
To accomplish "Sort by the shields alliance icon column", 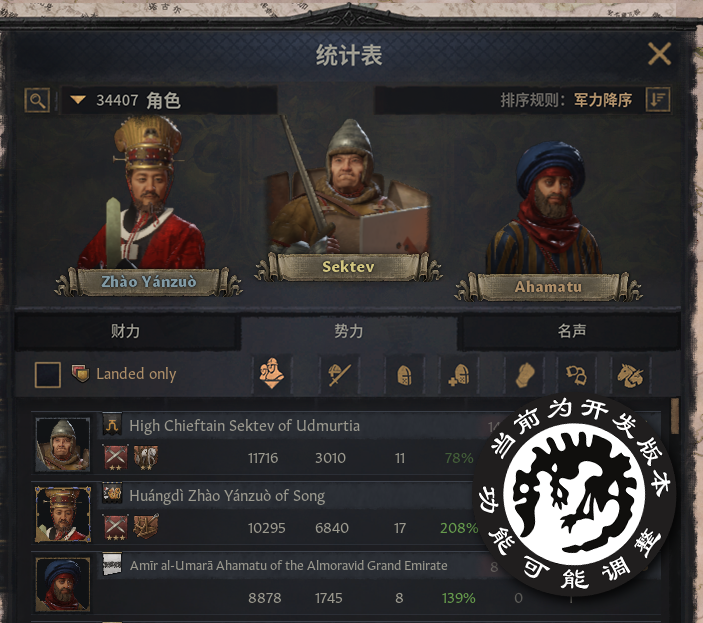I will 577,374.
